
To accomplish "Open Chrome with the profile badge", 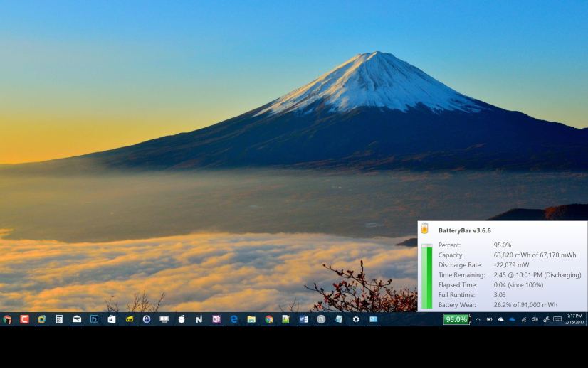I will (7, 319).
